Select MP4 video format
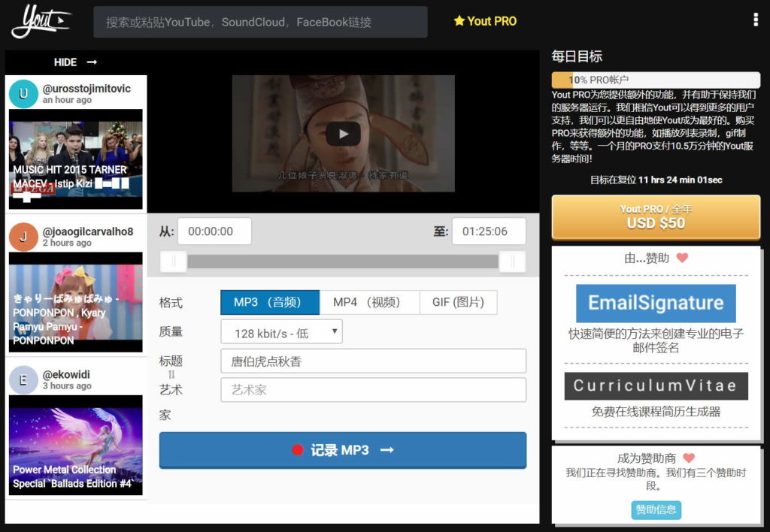The height and width of the screenshot is (532, 770). (369, 302)
